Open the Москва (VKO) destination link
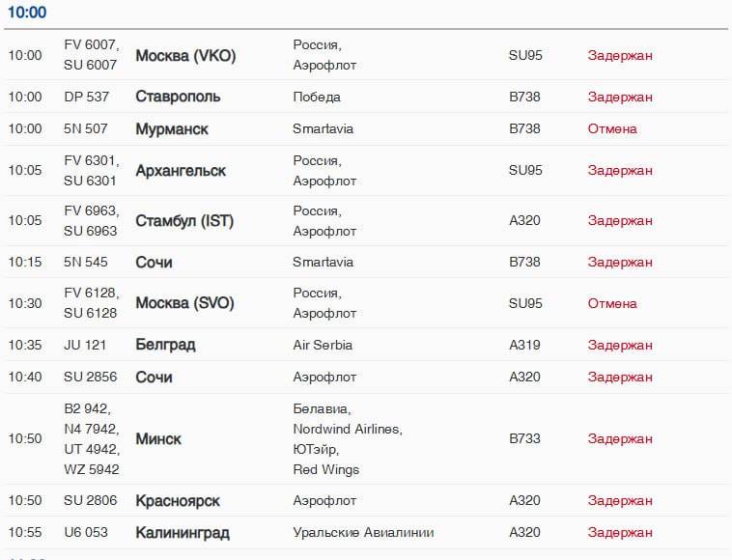 [x=185, y=56]
